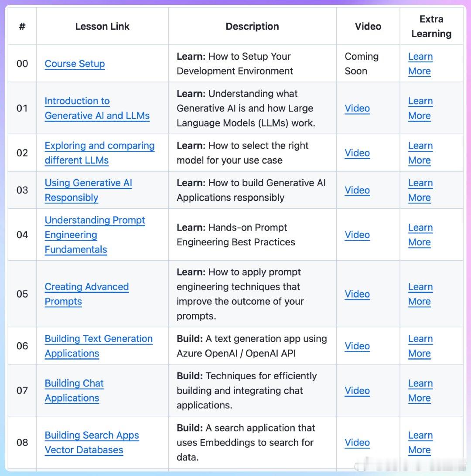The height and width of the screenshot is (476, 471).
Task: Open the Course Setup lesson link
Action: tap(75, 64)
